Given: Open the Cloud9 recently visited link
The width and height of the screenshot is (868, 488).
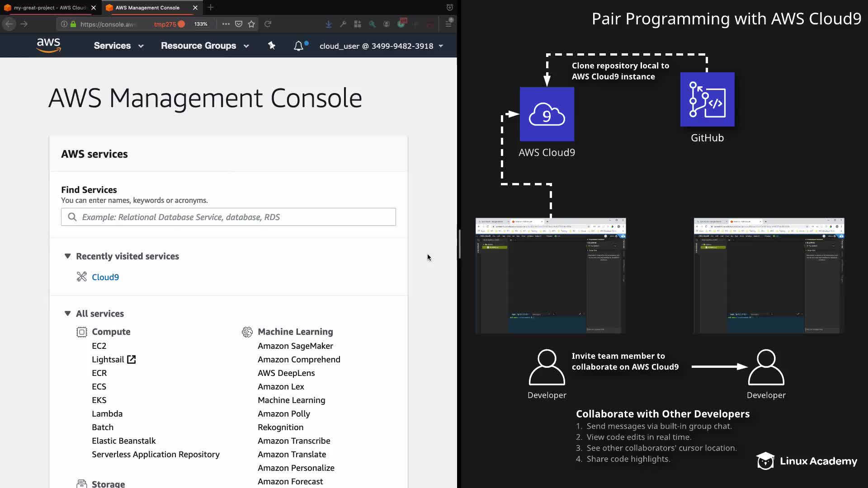Looking at the screenshot, I should tap(105, 277).
